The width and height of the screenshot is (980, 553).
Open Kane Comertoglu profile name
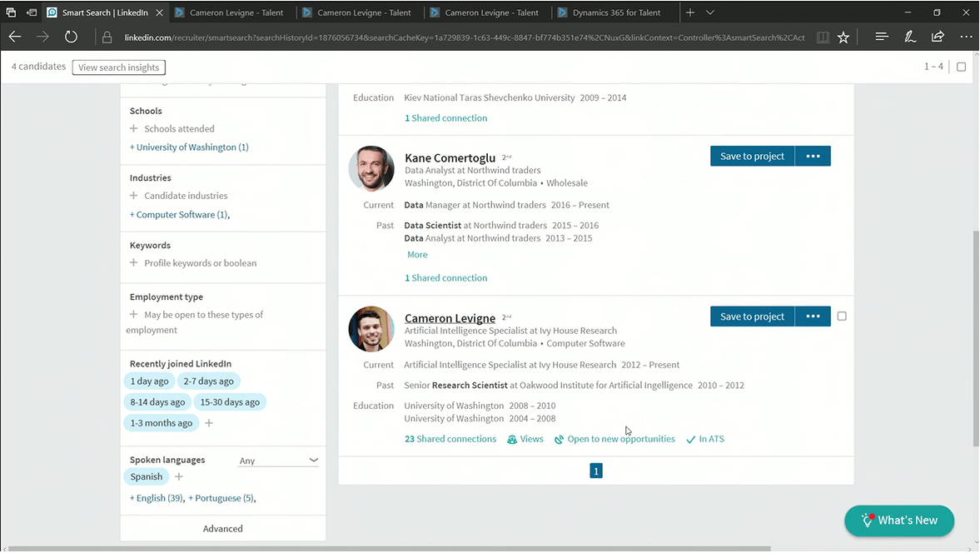click(x=450, y=158)
